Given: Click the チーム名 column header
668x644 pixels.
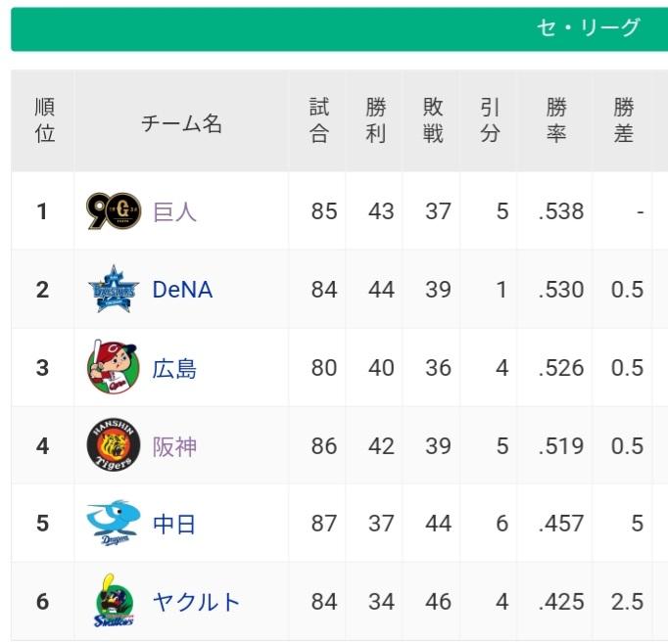Looking at the screenshot, I should pyautogui.click(x=181, y=123).
